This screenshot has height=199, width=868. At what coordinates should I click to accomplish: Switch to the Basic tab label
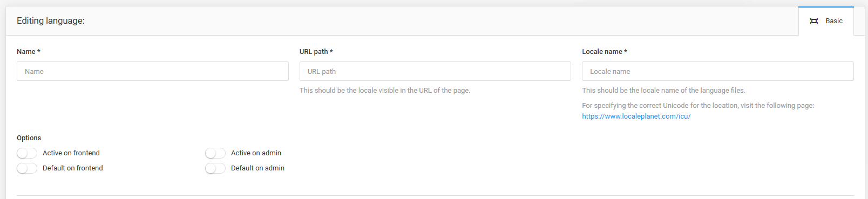pyautogui.click(x=834, y=21)
